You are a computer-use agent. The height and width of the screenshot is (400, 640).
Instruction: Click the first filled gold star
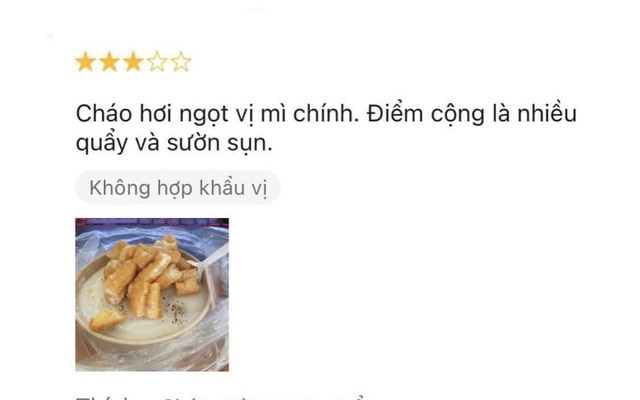[x=86, y=62]
